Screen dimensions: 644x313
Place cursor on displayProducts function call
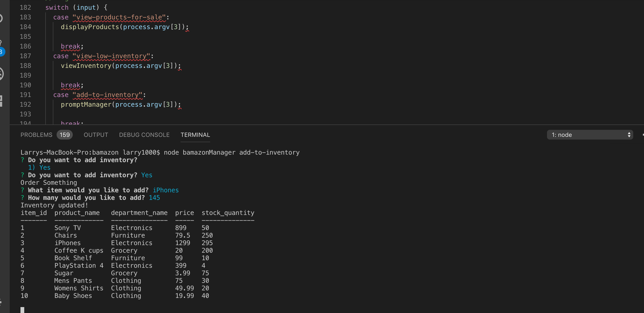[x=90, y=27]
